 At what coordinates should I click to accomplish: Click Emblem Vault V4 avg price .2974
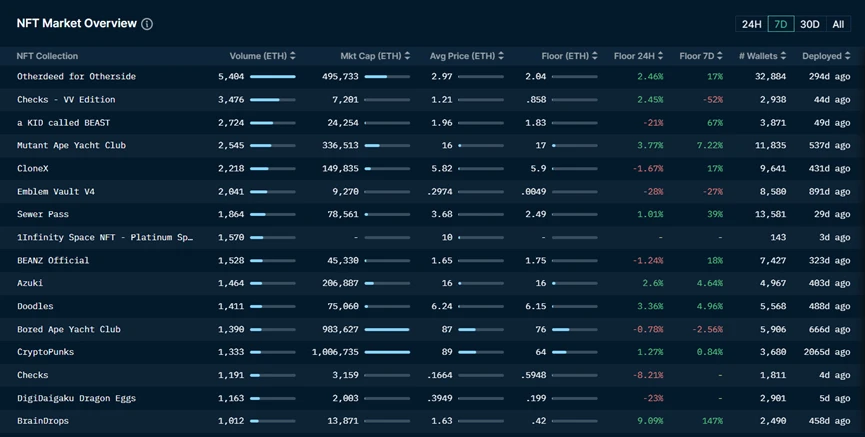point(440,191)
